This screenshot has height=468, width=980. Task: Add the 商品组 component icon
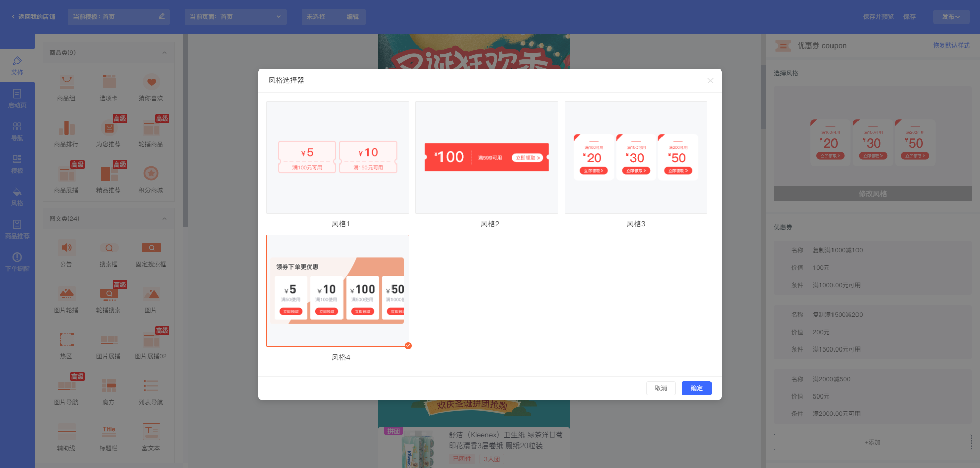click(x=66, y=87)
